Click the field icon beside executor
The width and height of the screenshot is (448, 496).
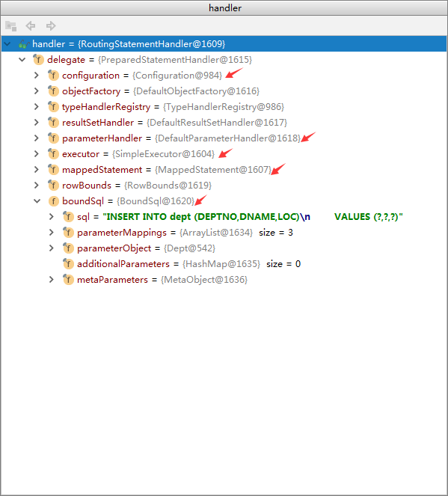pyautogui.click(x=53, y=153)
